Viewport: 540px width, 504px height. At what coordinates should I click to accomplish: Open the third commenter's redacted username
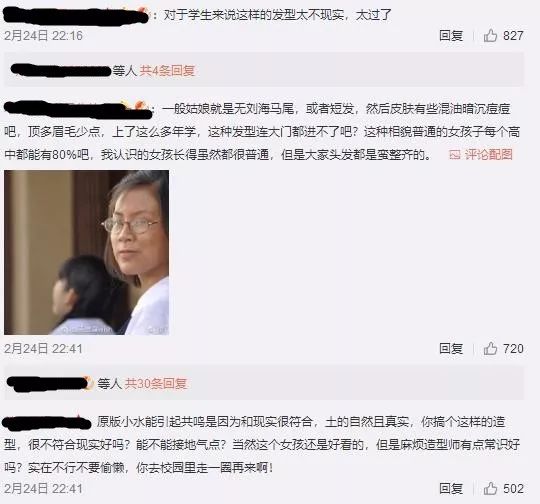pyautogui.click(x=47, y=422)
